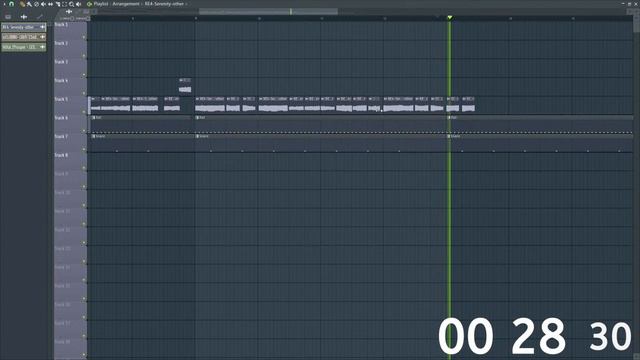Viewport: 640px width, 360px height.
Task: Mute Track 6 with its switch
Action: pos(84,131)
